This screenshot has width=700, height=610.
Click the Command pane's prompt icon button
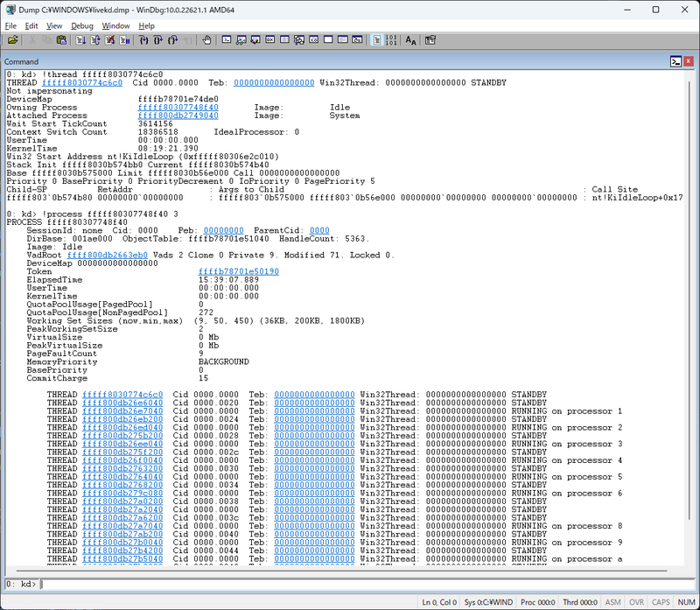(675, 61)
